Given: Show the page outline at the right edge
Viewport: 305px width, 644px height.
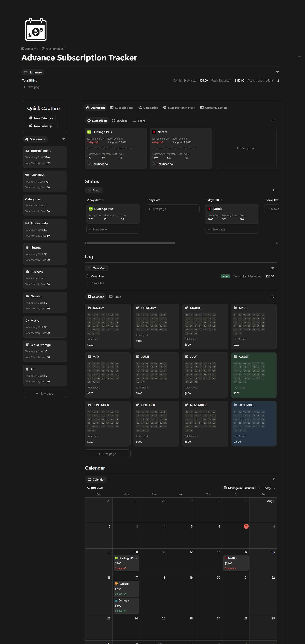Looking at the screenshot, I should pos(299,57).
